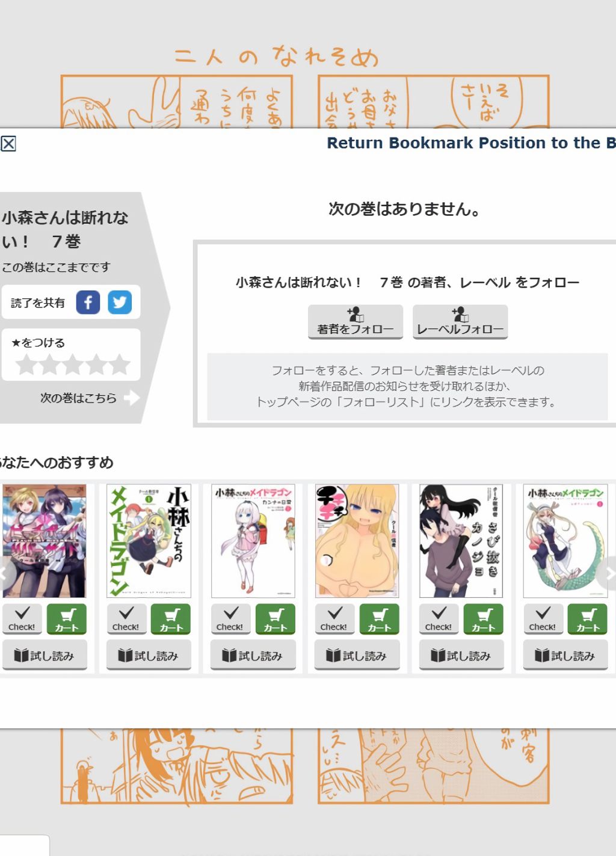Open 試し読み preview for last book
This screenshot has width=616, height=856.
[565, 655]
